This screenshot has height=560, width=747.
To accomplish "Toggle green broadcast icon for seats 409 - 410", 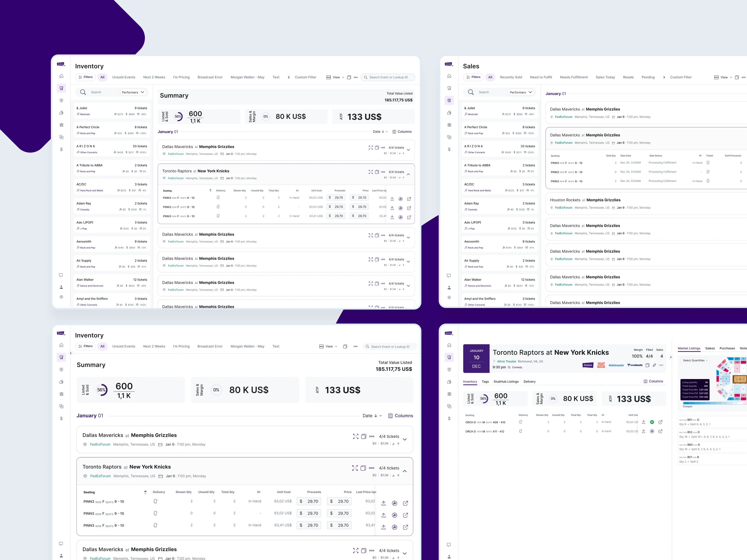I will pyautogui.click(x=652, y=422).
